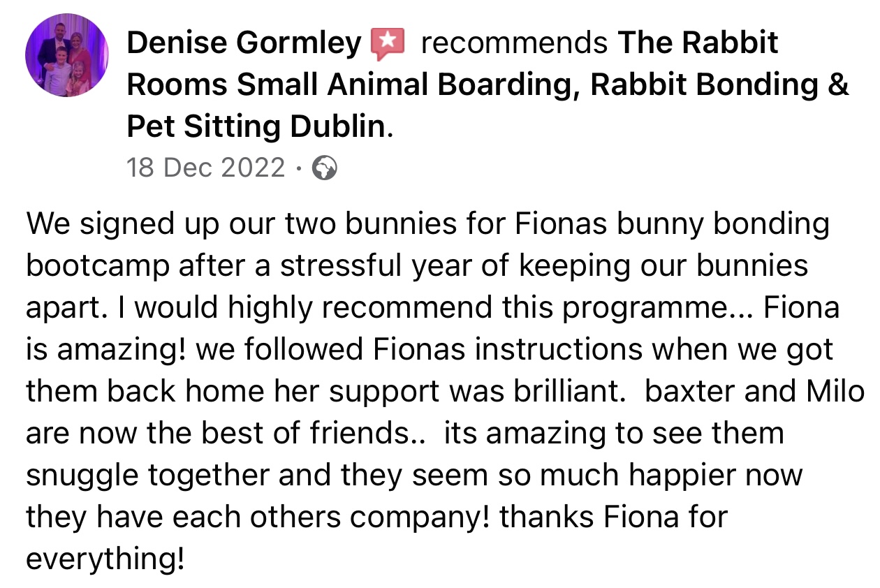880x588 pixels.
Task: Click the word "brilliant." in the review
Action: [562, 392]
